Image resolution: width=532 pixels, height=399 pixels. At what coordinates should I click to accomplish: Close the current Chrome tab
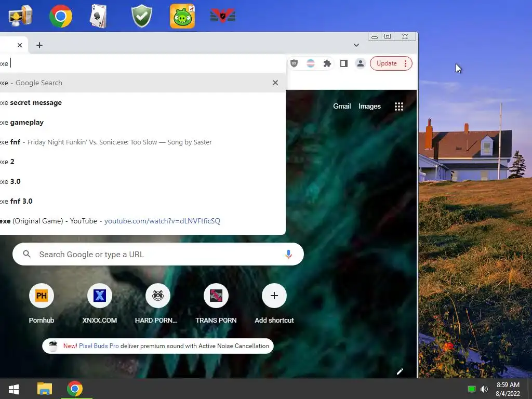tap(20, 45)
